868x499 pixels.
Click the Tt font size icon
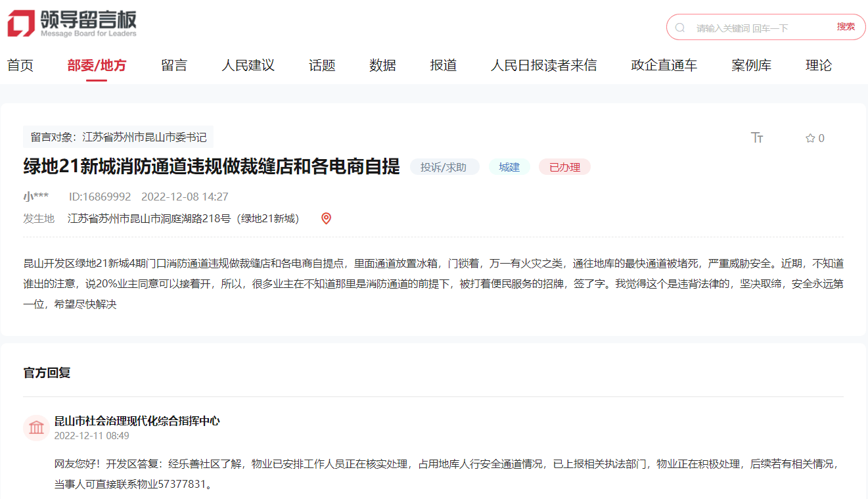(x=758, y=137)
